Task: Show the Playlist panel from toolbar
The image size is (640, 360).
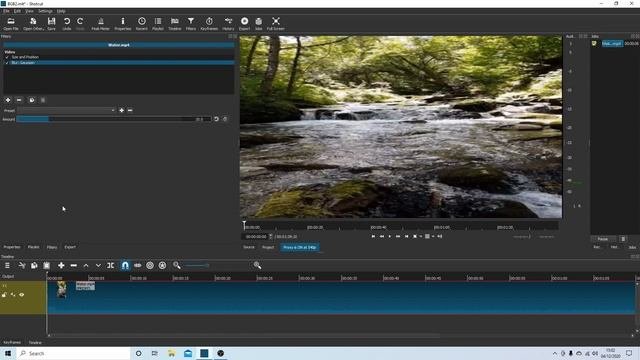Action: 158,24
